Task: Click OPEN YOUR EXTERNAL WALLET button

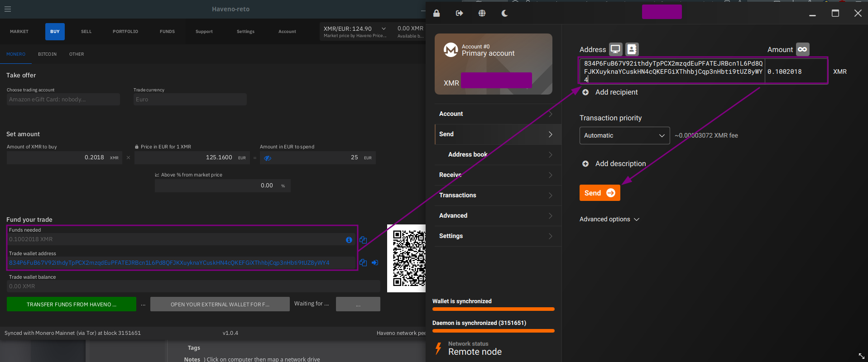Action: point(220,305)
